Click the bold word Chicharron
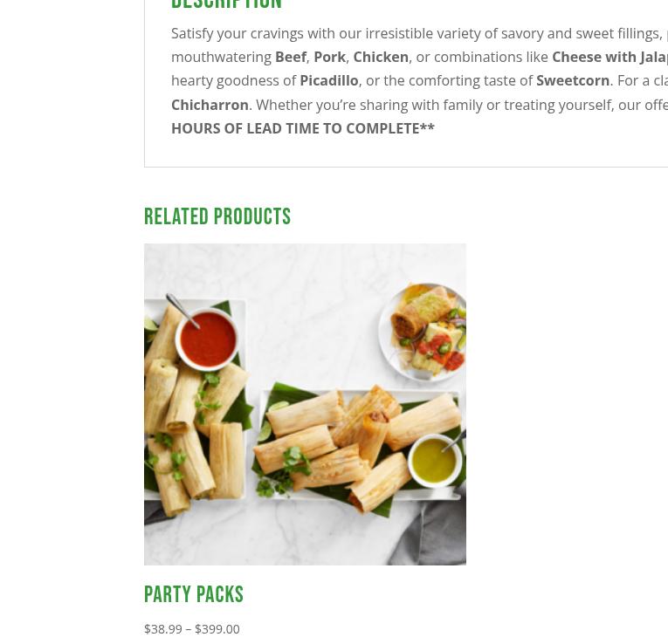This screenshot has width=668, height=644. point(210,105)
